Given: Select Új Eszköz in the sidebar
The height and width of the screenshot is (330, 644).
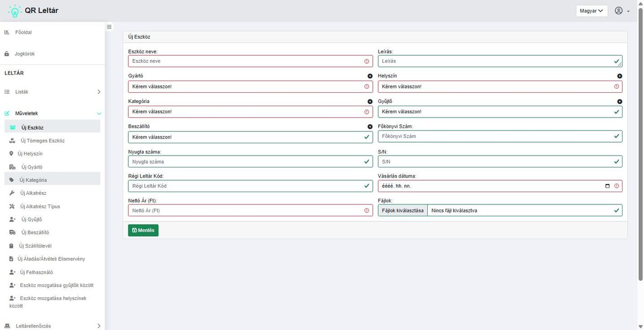Looking at the screenshot, I should tap(52, 128).
